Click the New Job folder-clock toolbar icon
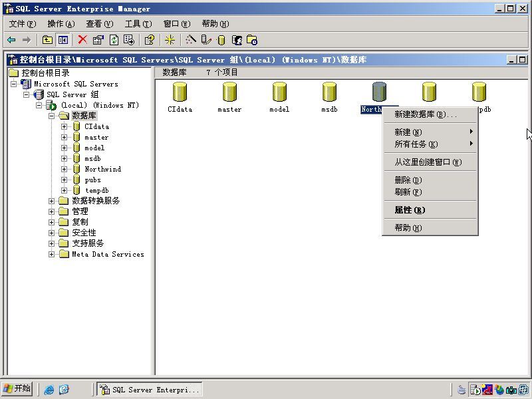 point(252,40)
